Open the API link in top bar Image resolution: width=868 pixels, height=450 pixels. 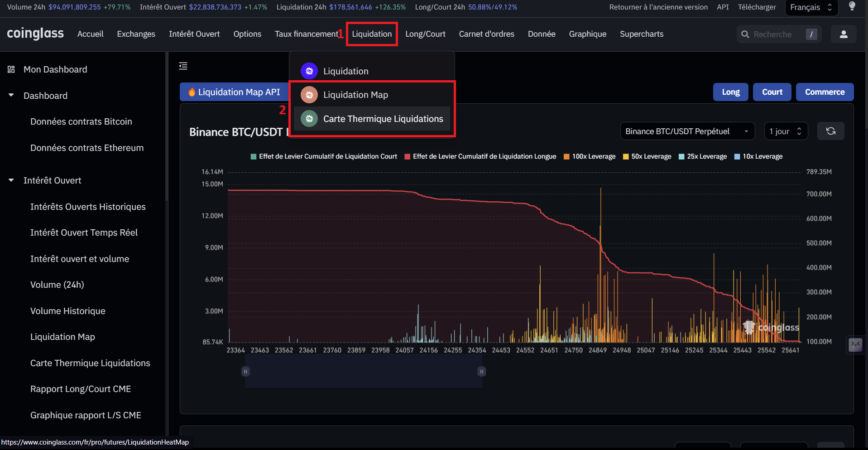723,7
